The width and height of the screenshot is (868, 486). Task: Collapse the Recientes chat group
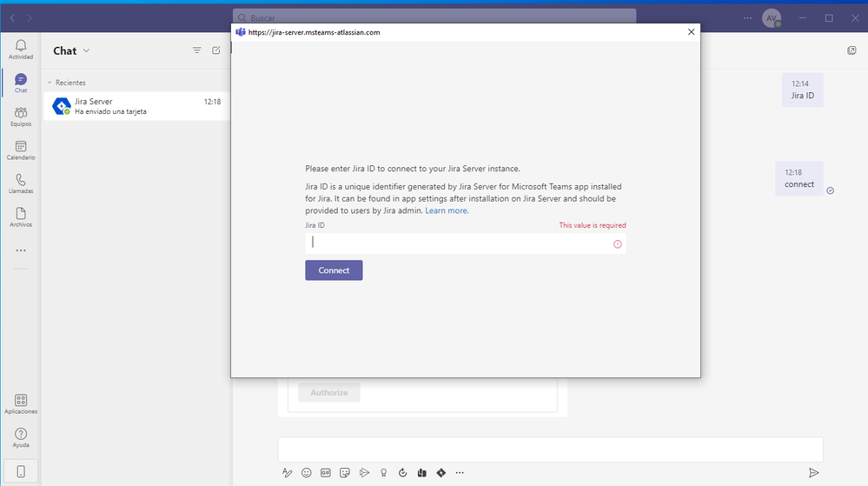[50, 83]
